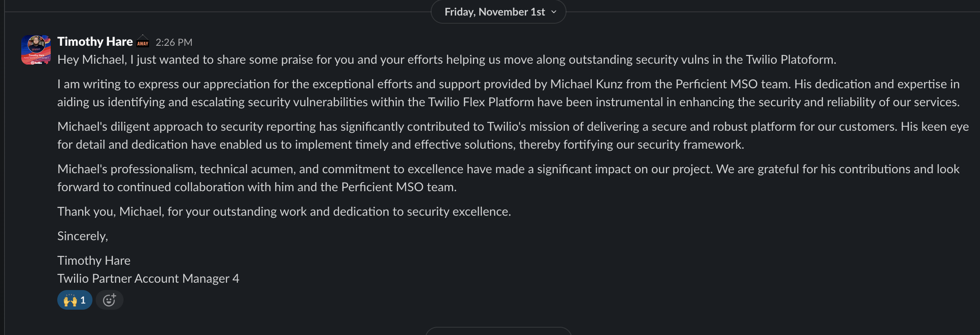Click the "Timothy Hare" signature line
Image resolution: width=980 pixels, height=335 pixels.
click(x=94, y=261)
